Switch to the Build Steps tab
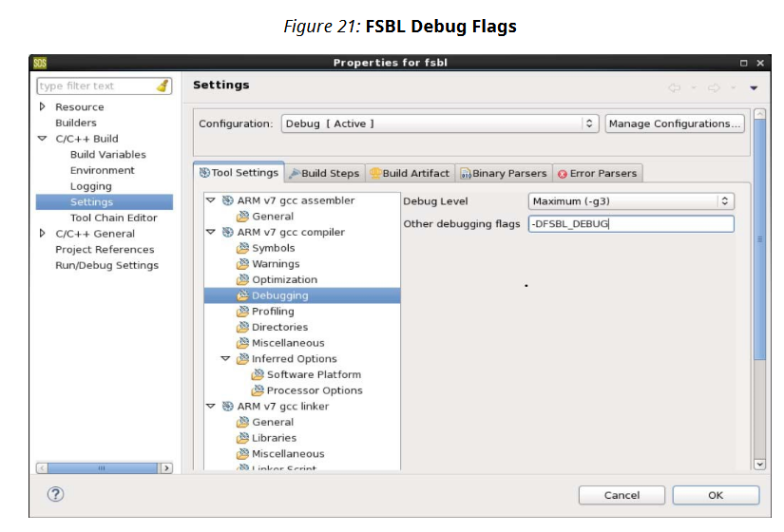The width and height of the screenshot is (784, 532). [325, 173]
